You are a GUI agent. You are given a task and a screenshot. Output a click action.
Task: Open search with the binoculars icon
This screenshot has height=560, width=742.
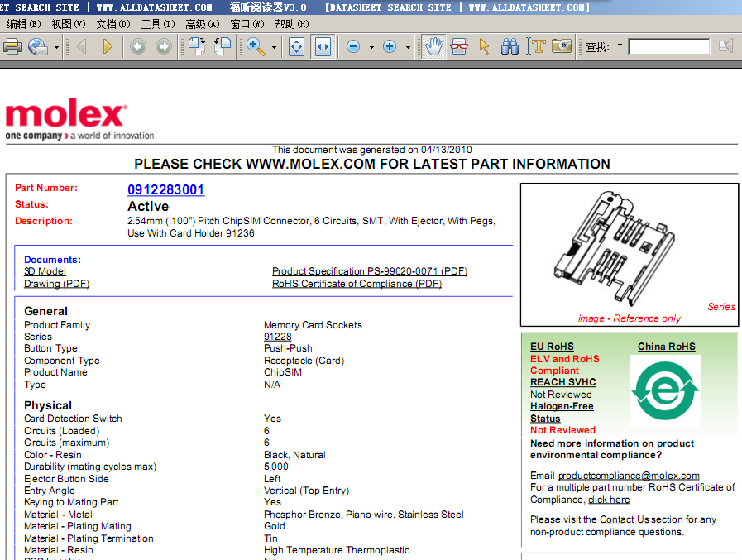[x=510, y=46]
